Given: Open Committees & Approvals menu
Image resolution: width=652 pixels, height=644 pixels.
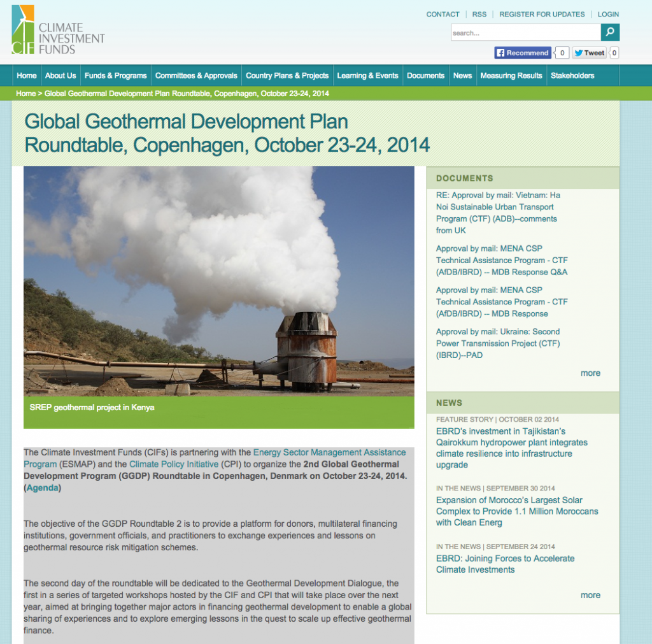Looking at the screenshot, I should pos(196,76).
